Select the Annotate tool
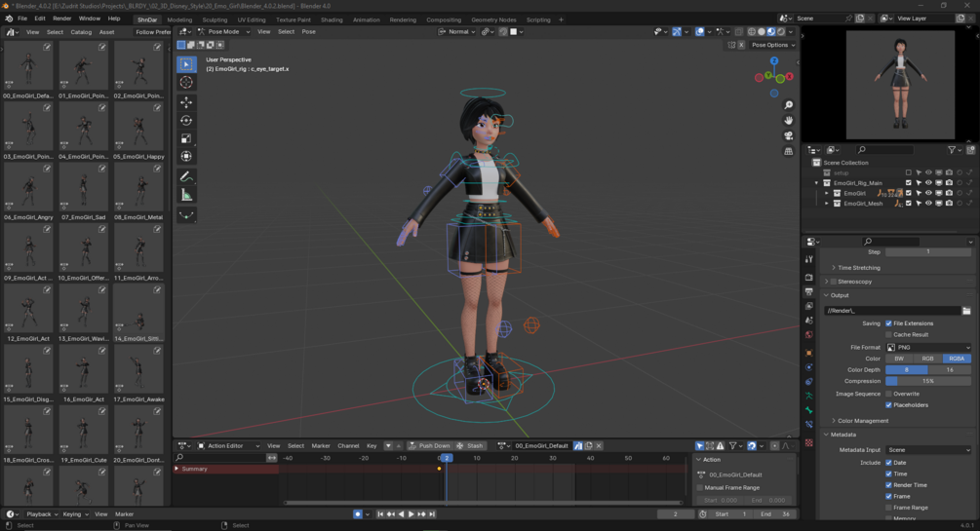The height and width of the screenshot is (531, 980). 186,176
